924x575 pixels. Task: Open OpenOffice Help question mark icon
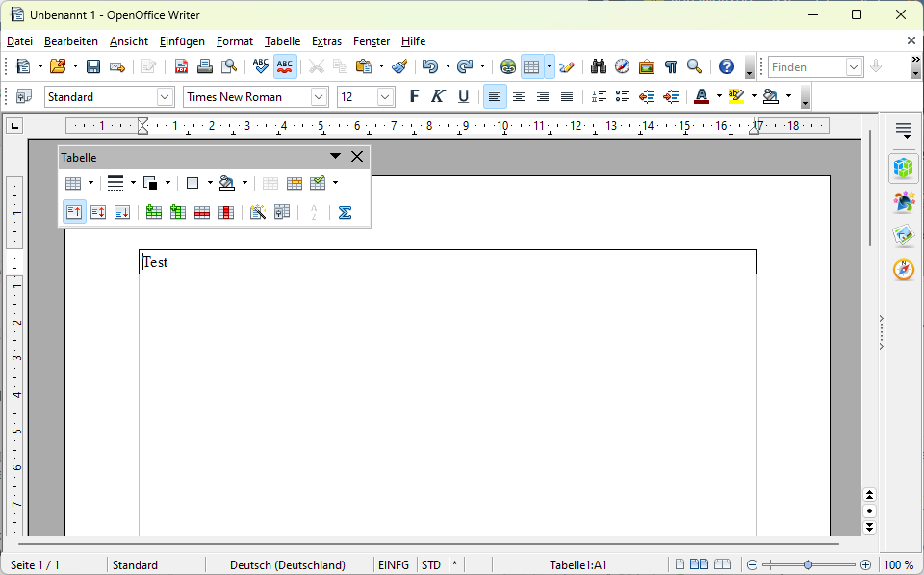(727, 66)
